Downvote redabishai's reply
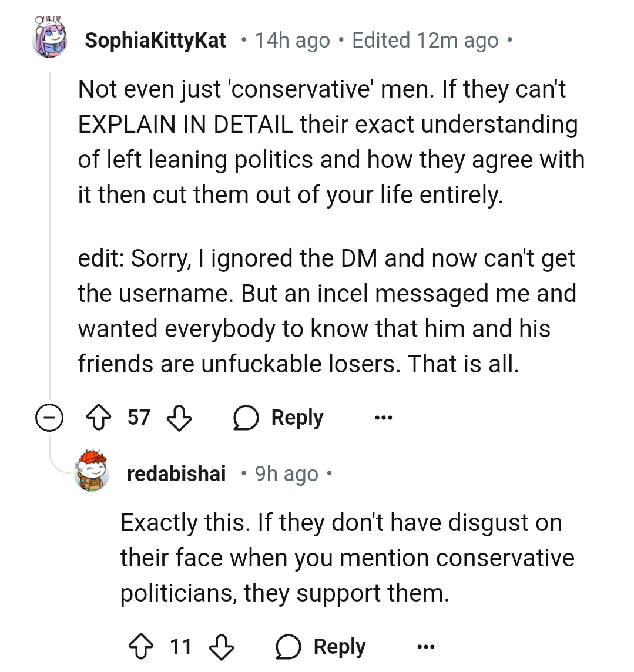 222,647
